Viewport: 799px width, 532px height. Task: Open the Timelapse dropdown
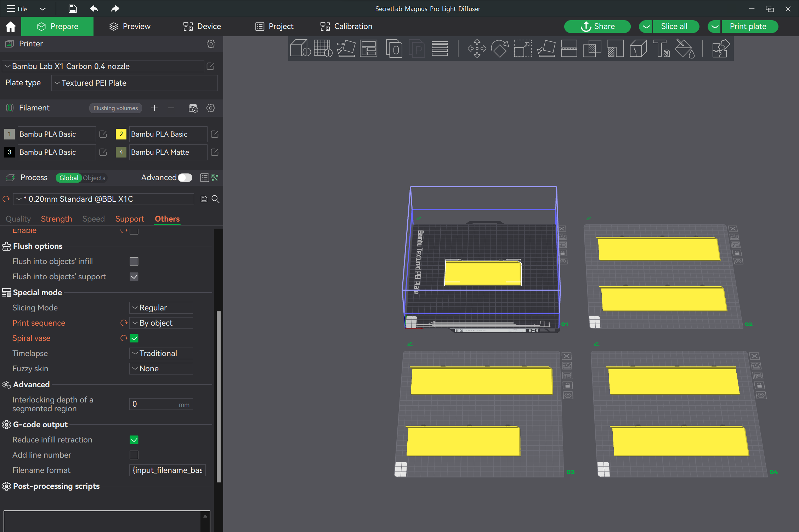tap(161, 353)
